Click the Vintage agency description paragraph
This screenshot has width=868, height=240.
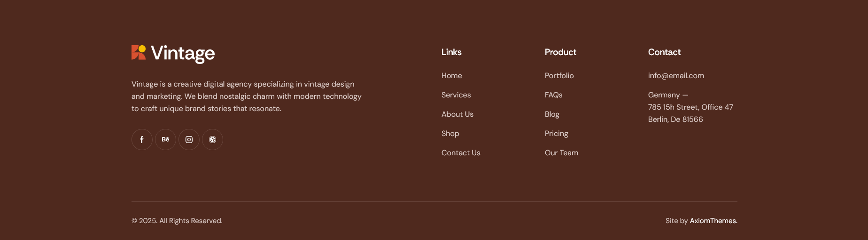pos(247,96)
